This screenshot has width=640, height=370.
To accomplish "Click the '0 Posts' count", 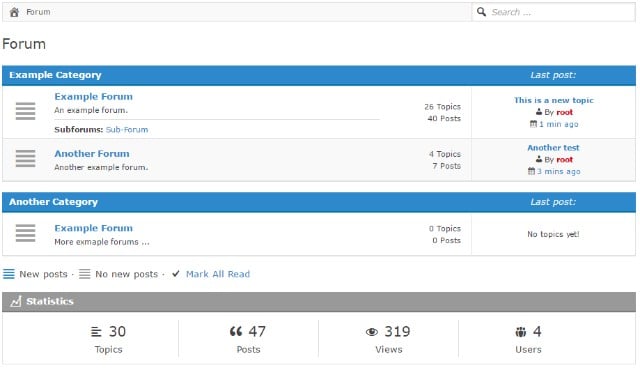I will 447,240.
